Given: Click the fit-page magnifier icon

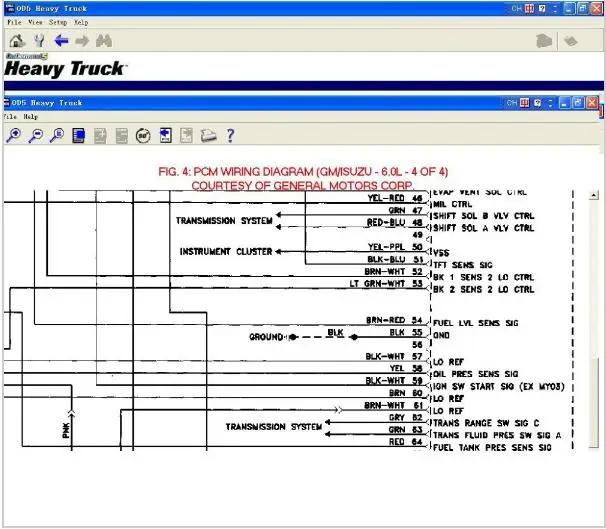Looking at the screenshot, I should pyautogui.click(x=57, y=135).
